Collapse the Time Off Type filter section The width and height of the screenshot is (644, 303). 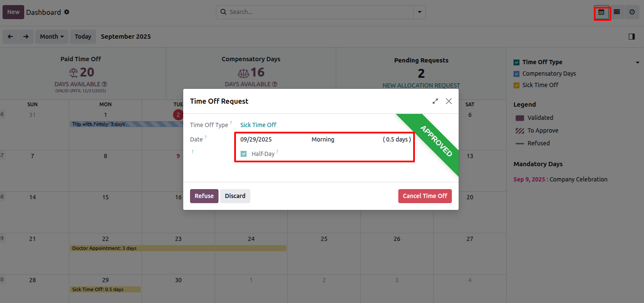tap(638, 62)
